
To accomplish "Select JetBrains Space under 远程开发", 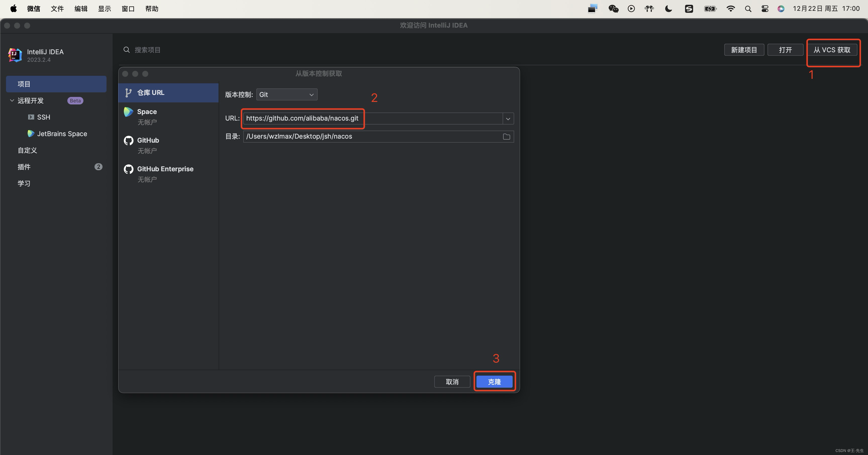I will (56, 134).
